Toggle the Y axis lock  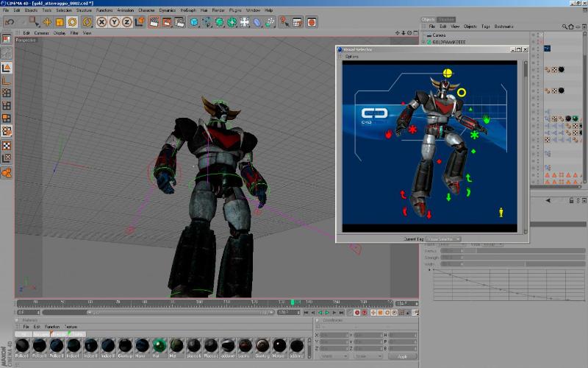115,23
